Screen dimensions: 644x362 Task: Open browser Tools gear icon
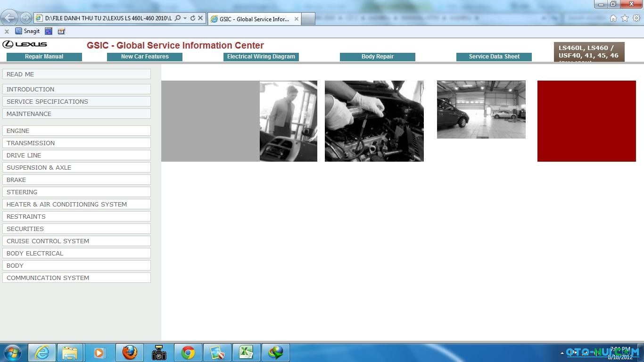(x=636, y=18)
